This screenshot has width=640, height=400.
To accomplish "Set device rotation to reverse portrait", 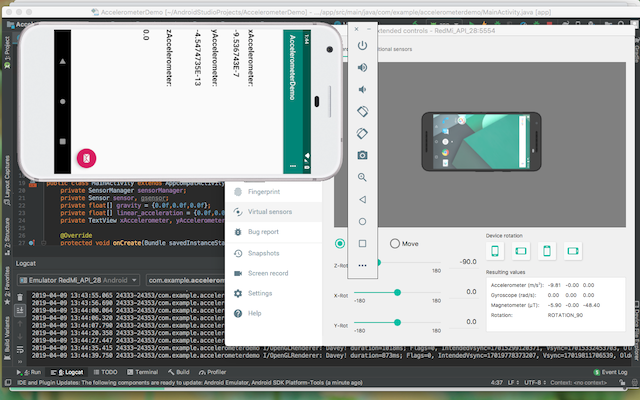I will click(x=547, y=251).
